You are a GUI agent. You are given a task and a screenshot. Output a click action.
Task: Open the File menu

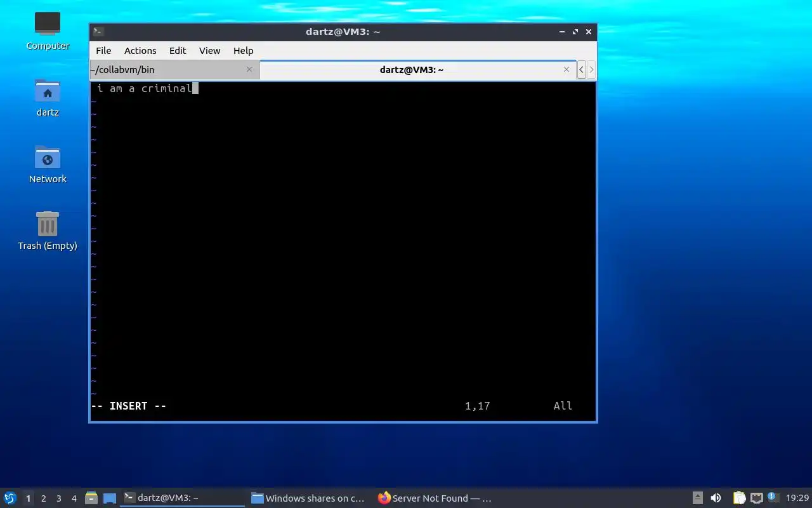click(103, 51)
